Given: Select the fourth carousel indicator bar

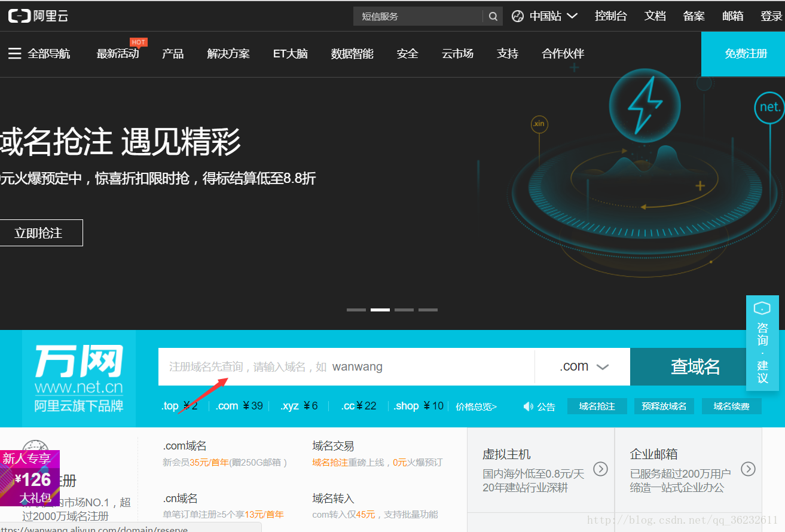Looking at the screenshot, I should [428, 310].
